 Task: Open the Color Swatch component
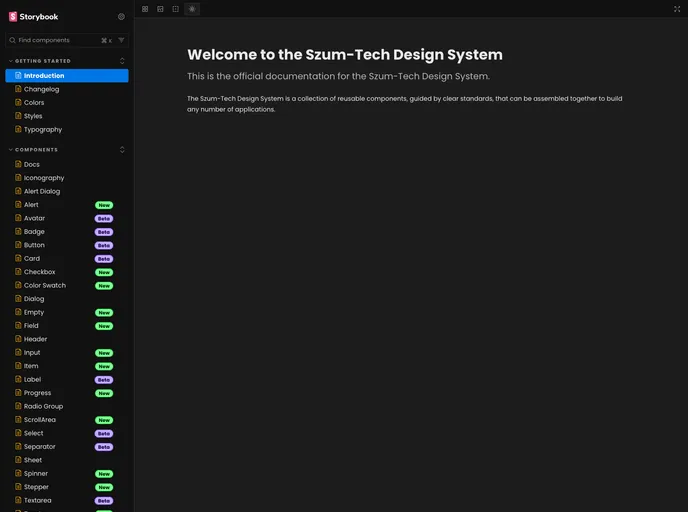coord(67,285)
